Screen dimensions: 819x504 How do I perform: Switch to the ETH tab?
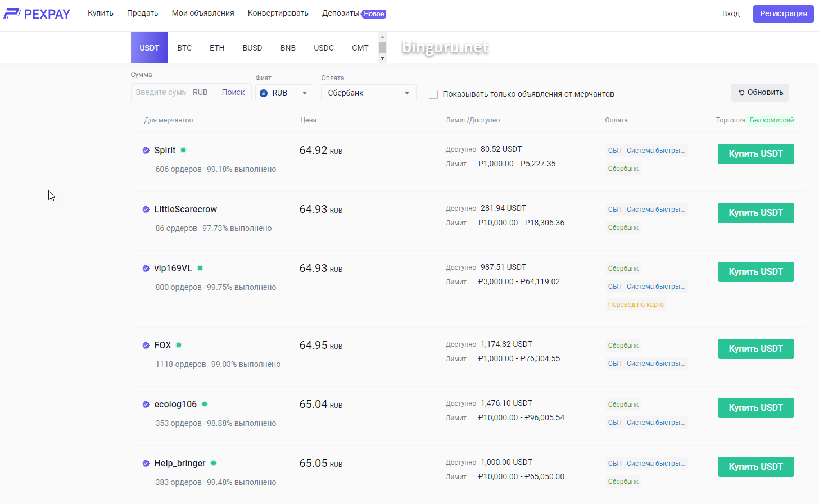(217, 48)
